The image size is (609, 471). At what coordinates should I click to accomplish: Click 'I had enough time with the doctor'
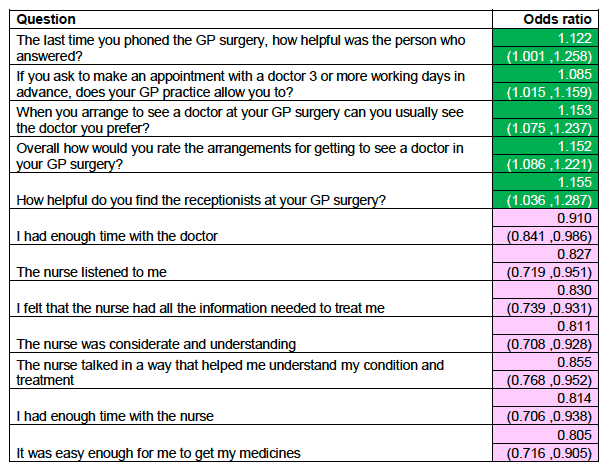(117, 236)
